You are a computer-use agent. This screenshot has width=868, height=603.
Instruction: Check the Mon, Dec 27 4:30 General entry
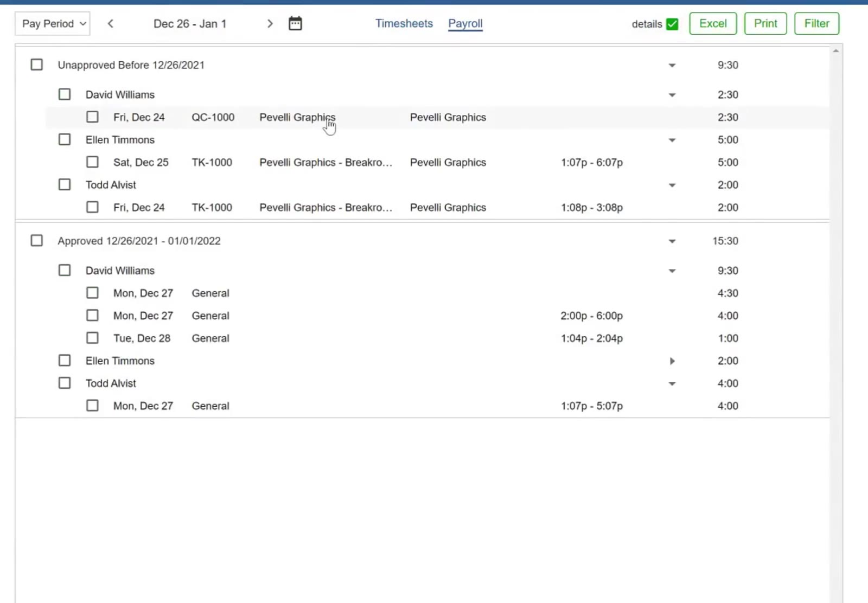(93, 293)
